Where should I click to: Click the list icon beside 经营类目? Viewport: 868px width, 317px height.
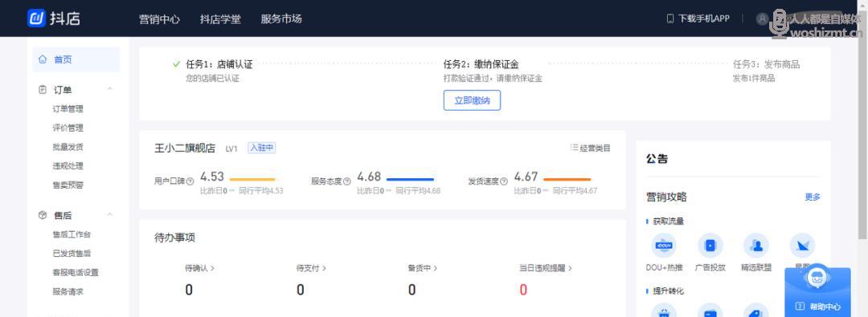click(x=574, y=148)
